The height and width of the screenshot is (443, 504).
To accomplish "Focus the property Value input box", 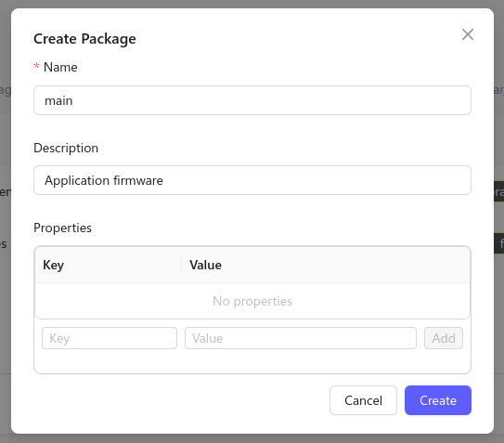I will (x=301, y=338).
